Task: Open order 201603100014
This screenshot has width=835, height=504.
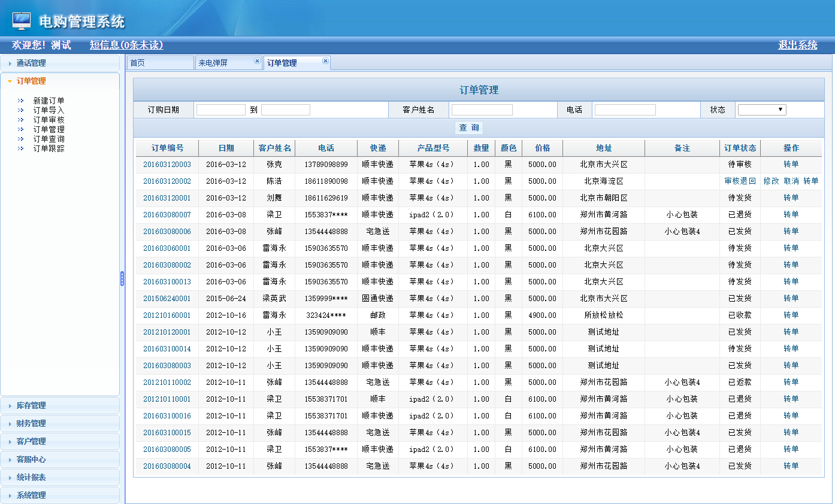Action: [x=167, y=349]
